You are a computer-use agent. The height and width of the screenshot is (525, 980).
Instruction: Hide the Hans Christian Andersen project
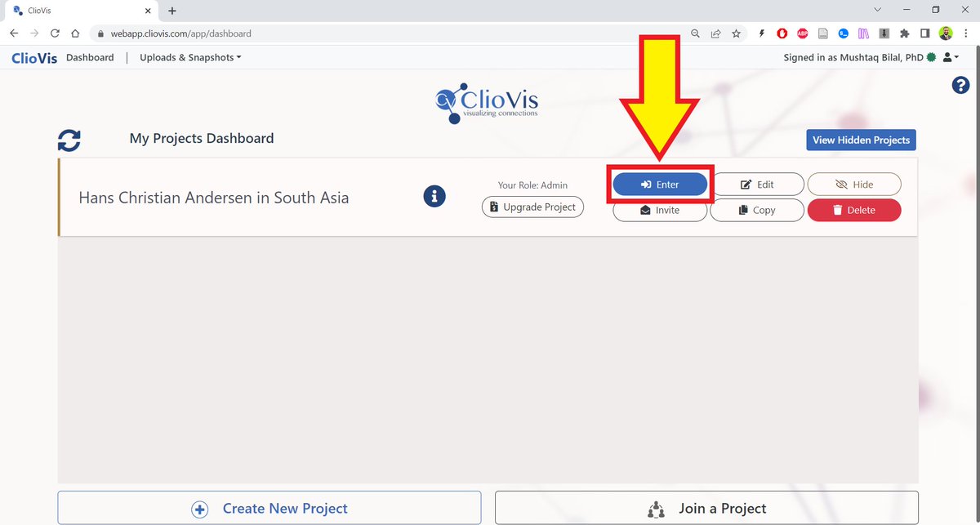click(x=854, y=185)
